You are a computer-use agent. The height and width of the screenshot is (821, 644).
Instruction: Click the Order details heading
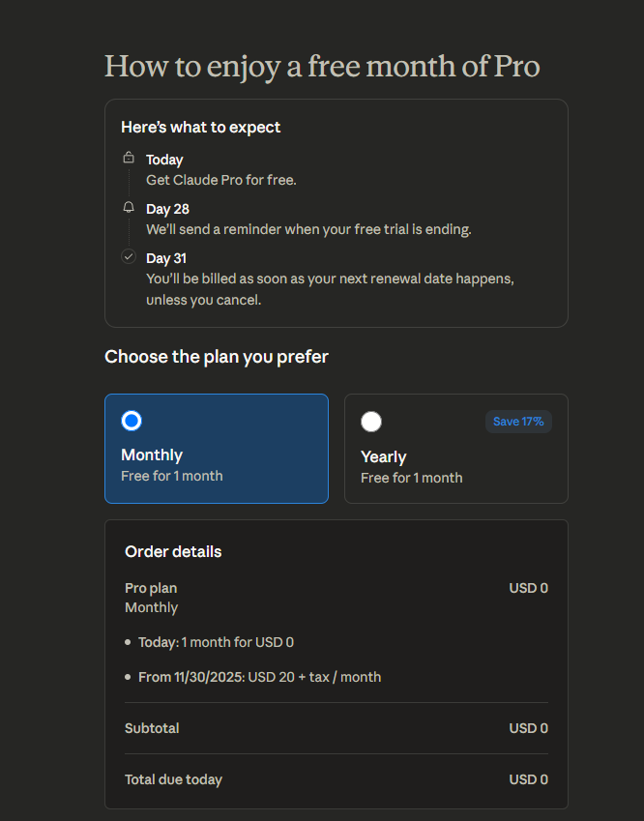pos(173,551)
